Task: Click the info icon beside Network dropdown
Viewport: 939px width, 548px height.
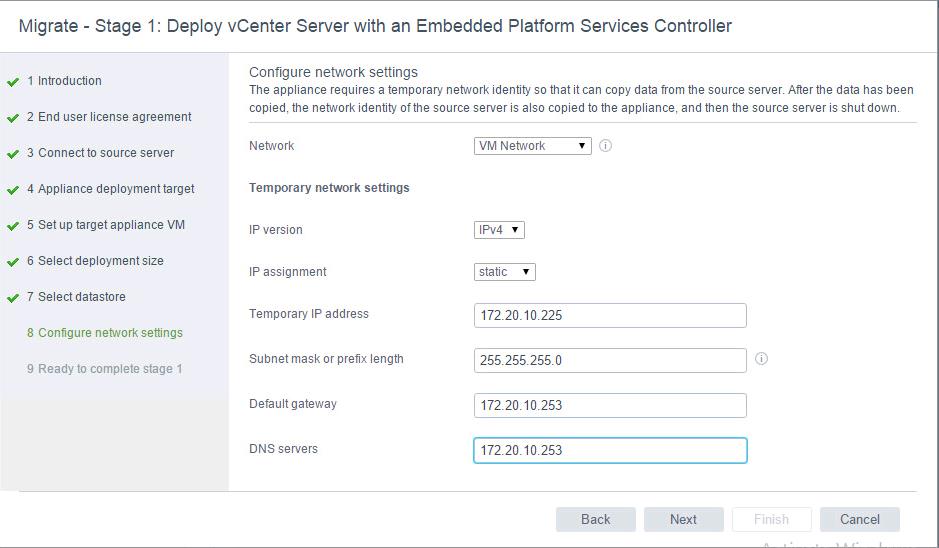Action: 605,146
